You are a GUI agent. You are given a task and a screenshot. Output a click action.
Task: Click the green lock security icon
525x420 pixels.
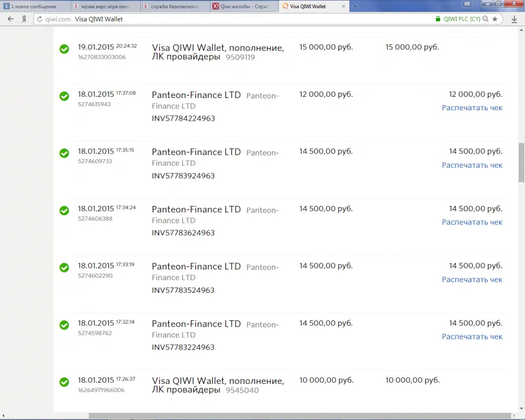437,19
